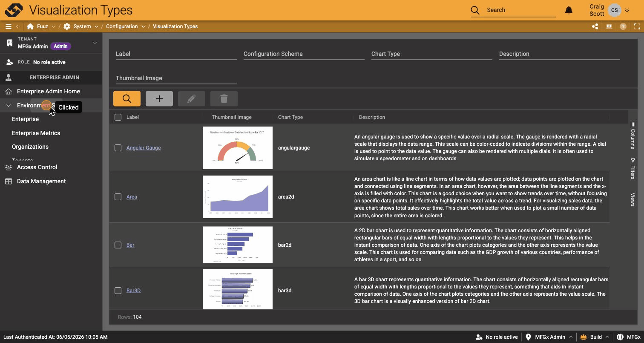Click the Access Control people icon
The width and height of the screenshot is (644, 343).
pos(8,167)
